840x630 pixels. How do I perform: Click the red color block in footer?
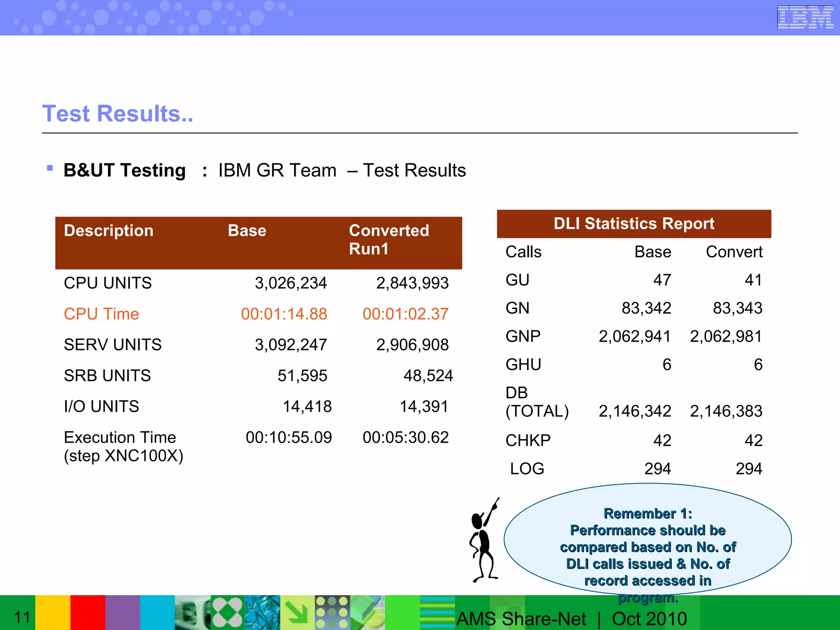88,612
